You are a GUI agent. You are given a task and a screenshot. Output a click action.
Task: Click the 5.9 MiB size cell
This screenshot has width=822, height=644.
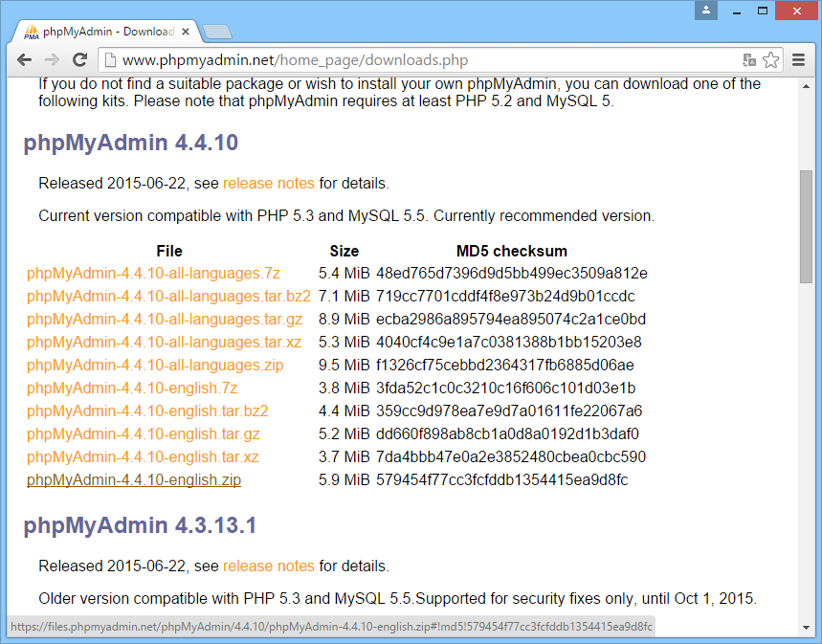[x=344, y=479]
